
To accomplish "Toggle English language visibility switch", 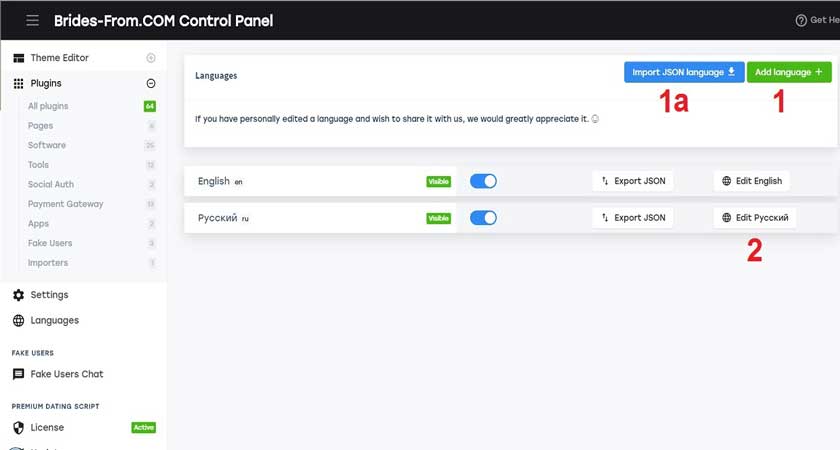I will click(x=483, y=181).
